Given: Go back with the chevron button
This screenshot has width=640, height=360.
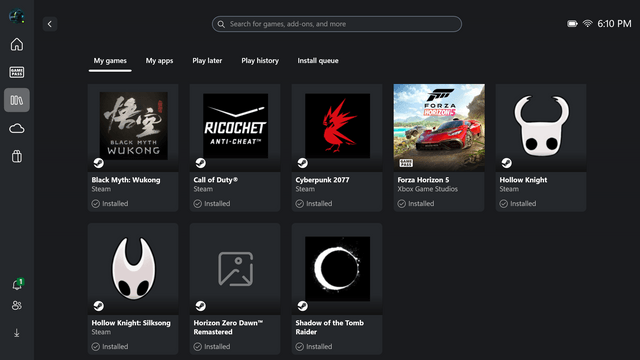Looking at the screenshot, I should [50, 24].
